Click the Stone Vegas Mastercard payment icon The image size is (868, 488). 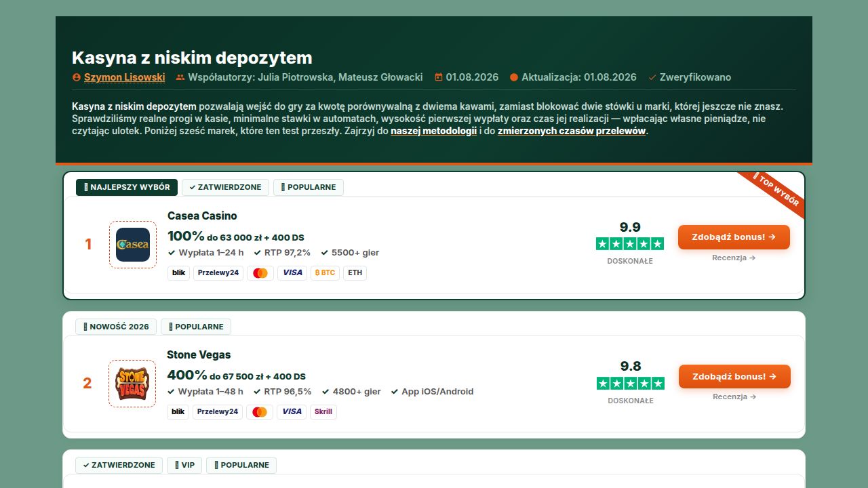(x=260, y=412)
